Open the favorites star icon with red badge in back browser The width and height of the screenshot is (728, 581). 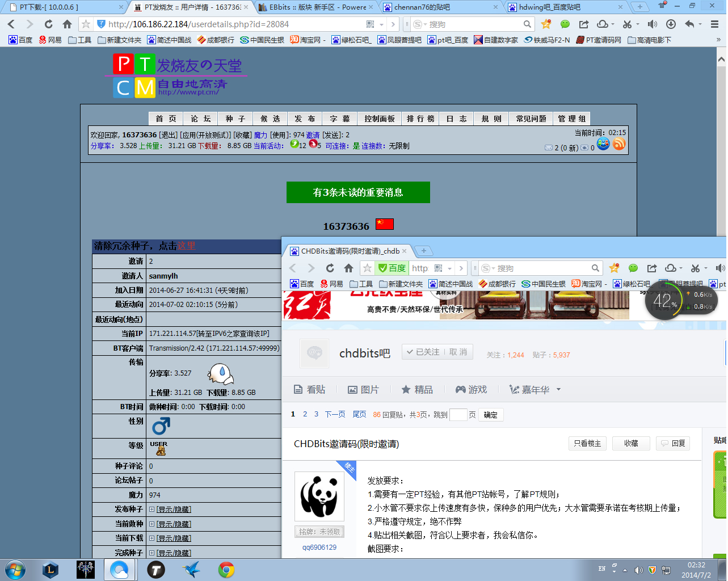546,24
